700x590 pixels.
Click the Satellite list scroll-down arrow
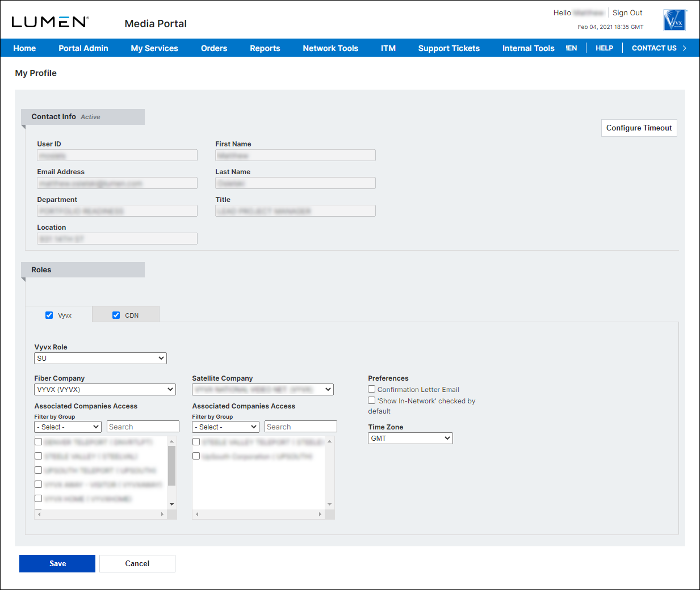tap(330, 504)
